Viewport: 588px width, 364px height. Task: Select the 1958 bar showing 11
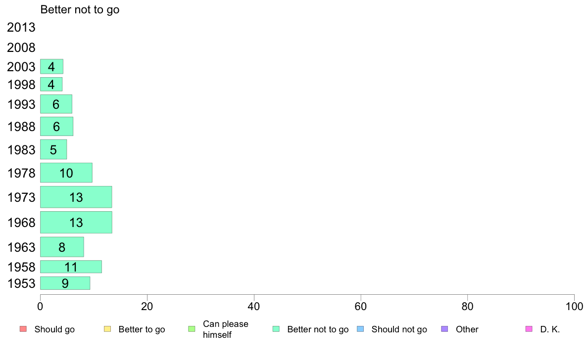tap(71, 267)
